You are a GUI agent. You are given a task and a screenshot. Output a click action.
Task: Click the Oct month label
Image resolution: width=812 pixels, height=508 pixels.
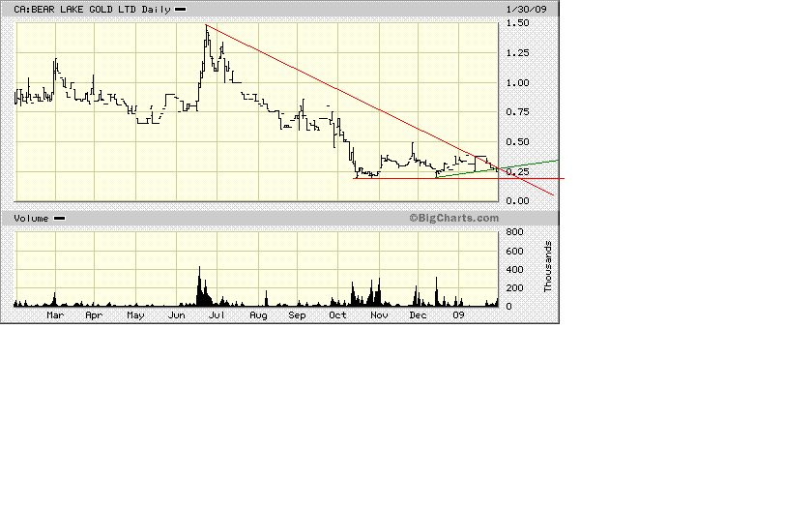337,315
